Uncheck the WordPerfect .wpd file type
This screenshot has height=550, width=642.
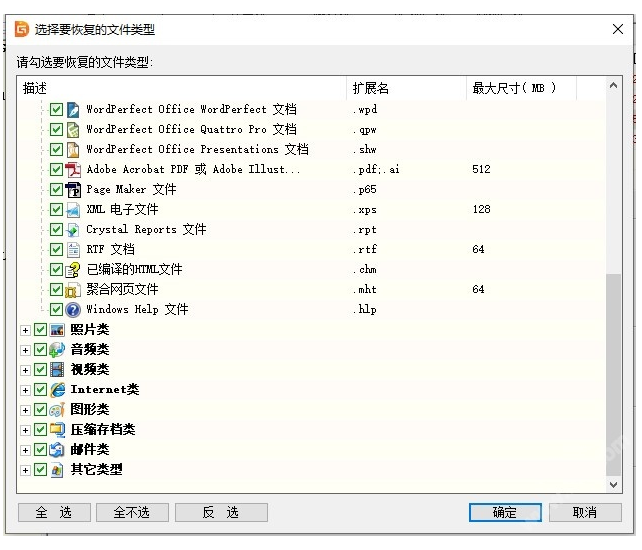click(56, 109)
